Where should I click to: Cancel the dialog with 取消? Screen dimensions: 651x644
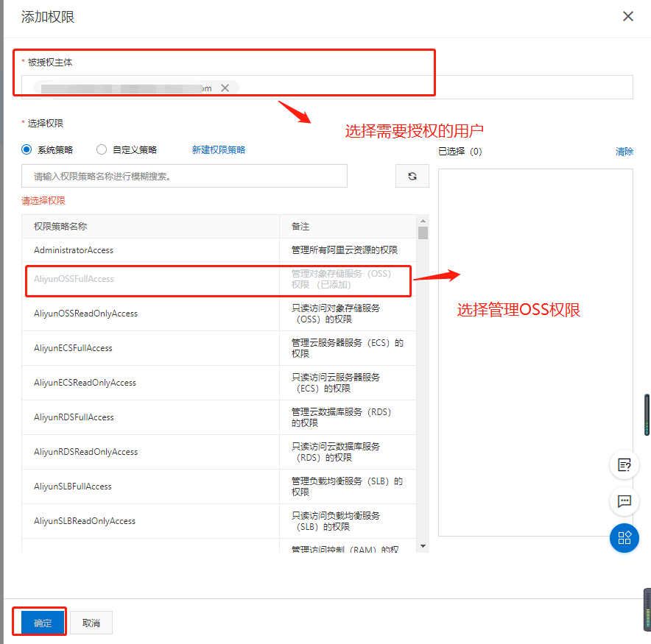tap(91, 622)
